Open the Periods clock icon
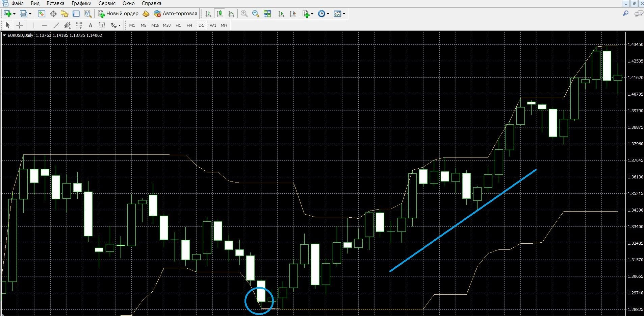 coord(322,14)
